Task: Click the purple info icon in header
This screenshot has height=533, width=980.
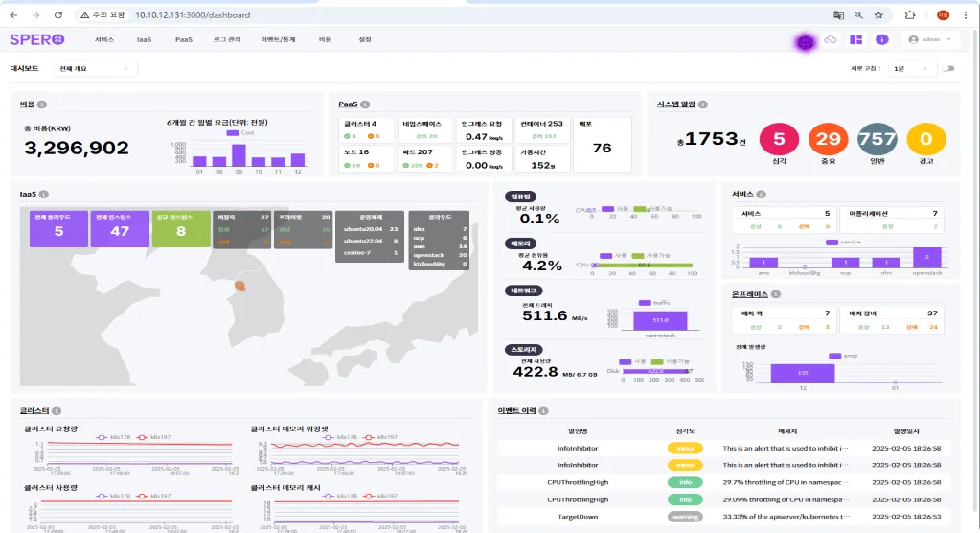Action: click(x=882, y=39)
